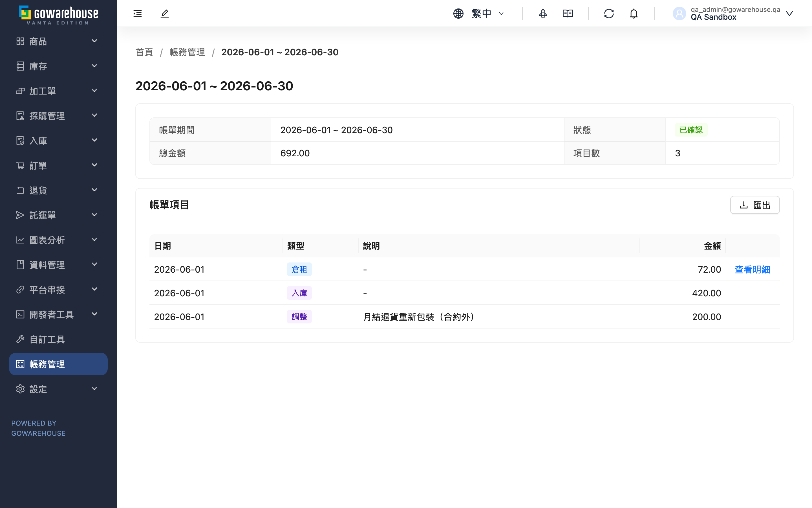Open the 繁中 language dropdown
This screenshot has width=812, height=508.
point(488,14)
